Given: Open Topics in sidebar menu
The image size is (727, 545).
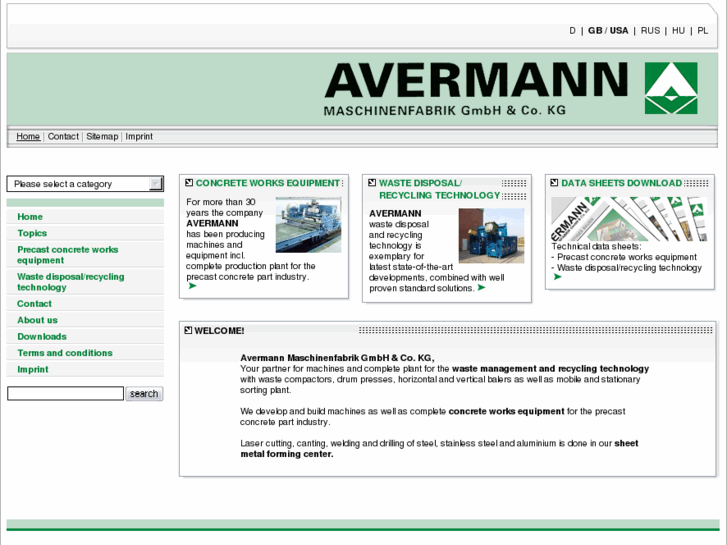Looking at the screenshot, I should [85, 233].
